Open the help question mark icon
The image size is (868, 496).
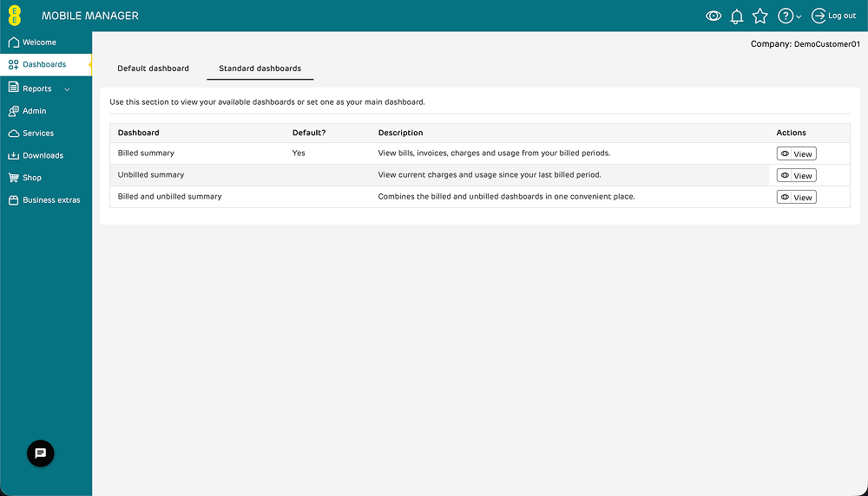(785, 16)
